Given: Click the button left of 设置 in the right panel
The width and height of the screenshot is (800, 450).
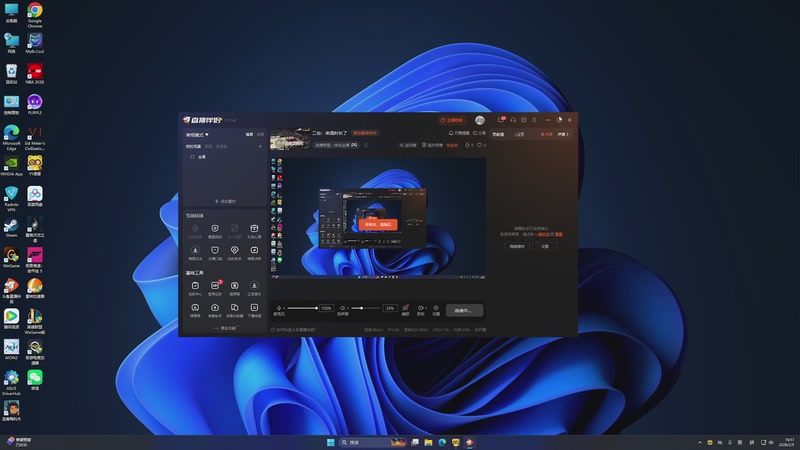Looking at the screenshot, I should pyautogui.click(x=517, y=246).
